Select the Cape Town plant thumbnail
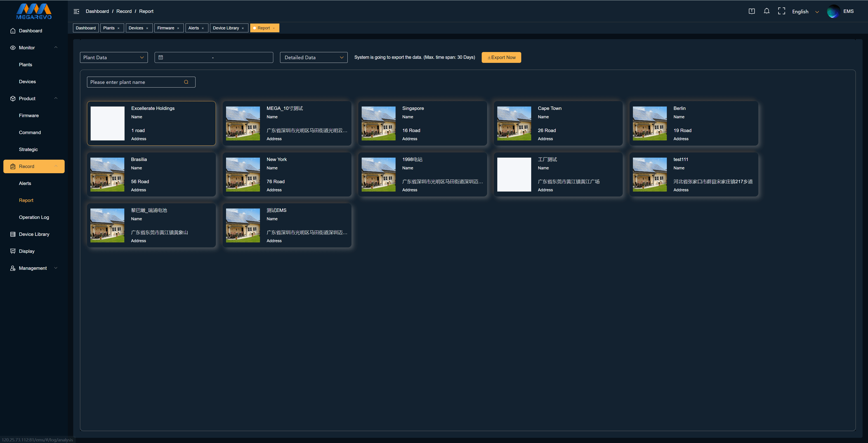Image resolution: width=868 pixels, height=443 pixels. (x=514, y=123)
